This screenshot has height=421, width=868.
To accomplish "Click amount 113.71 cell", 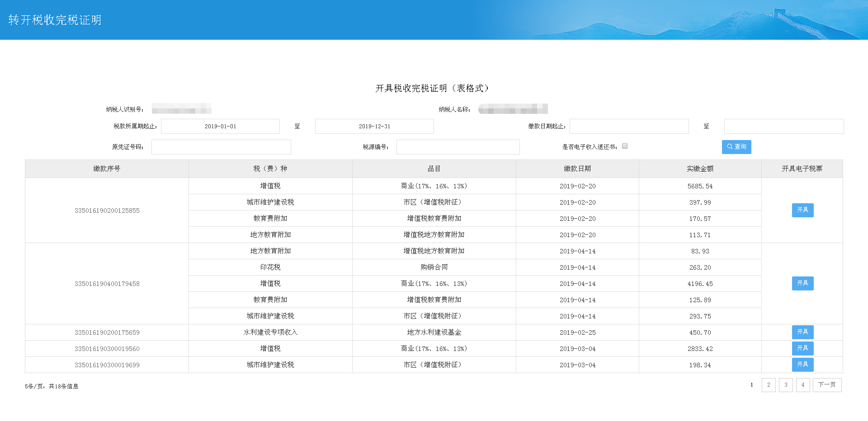I will click(700, 235).
